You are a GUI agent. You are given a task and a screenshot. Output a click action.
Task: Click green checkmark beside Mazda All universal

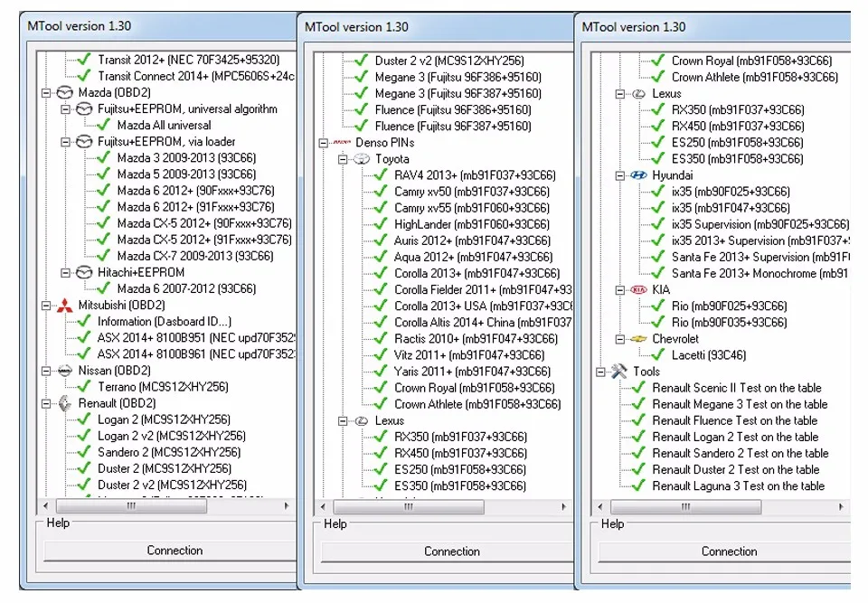[103, 125]
